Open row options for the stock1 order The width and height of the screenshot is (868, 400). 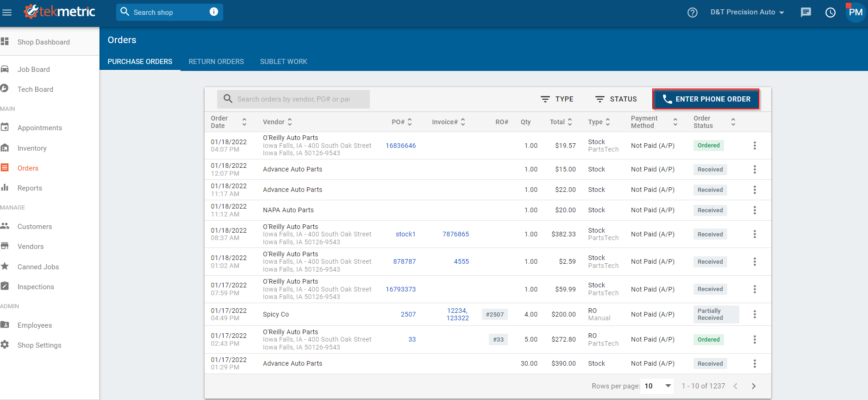[755, 234]
